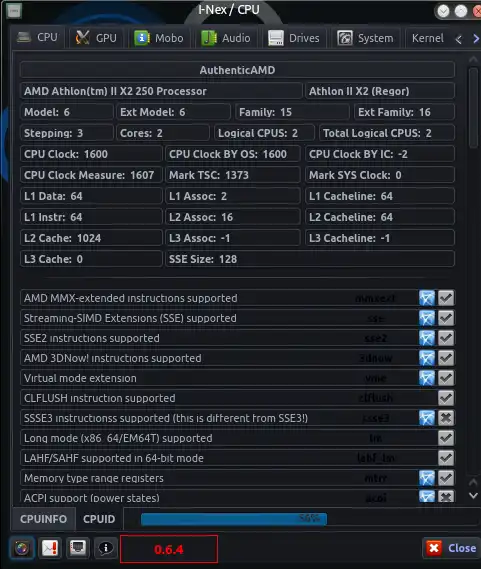Click the 'CPU Clock: 1600' field
Image resolution: width=481 pixels, height=569 pixels.
[91, 154]
